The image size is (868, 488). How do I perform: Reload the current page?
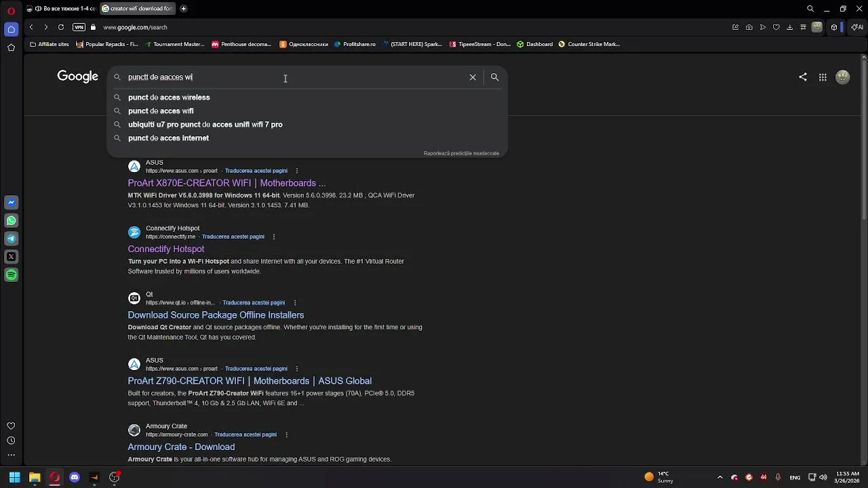tap(61, 27)
